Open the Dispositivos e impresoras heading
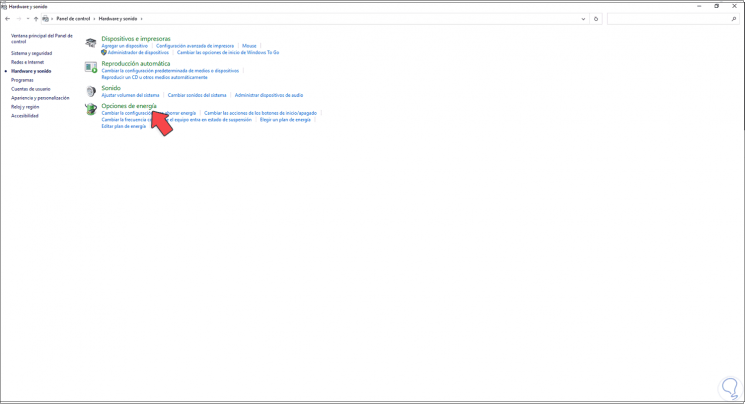 (136, 39)
